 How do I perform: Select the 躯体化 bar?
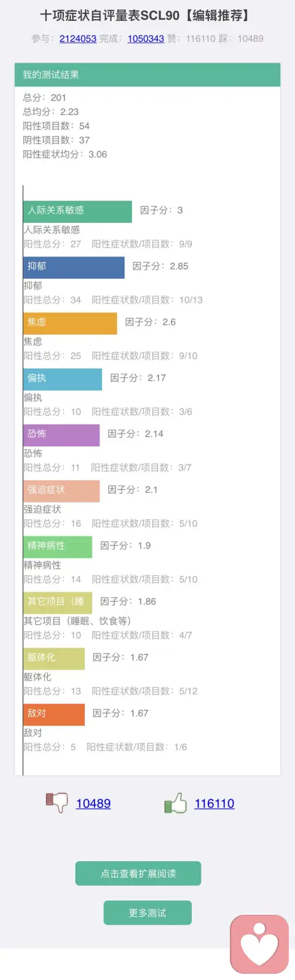(54, 659)
